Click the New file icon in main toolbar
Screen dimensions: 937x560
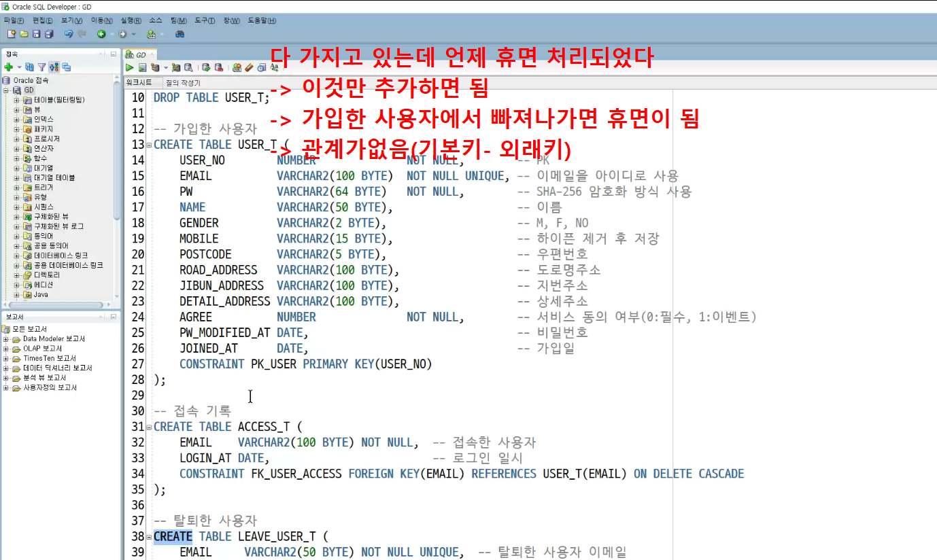click(x=12, y=34)
